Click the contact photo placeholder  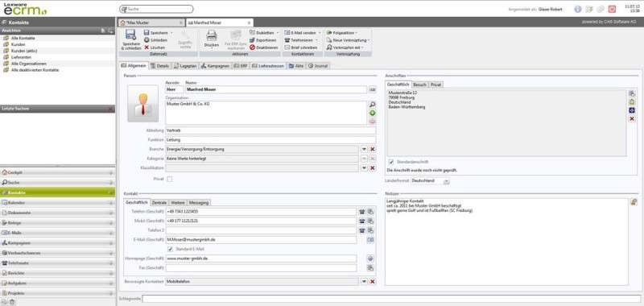point(143,104)
